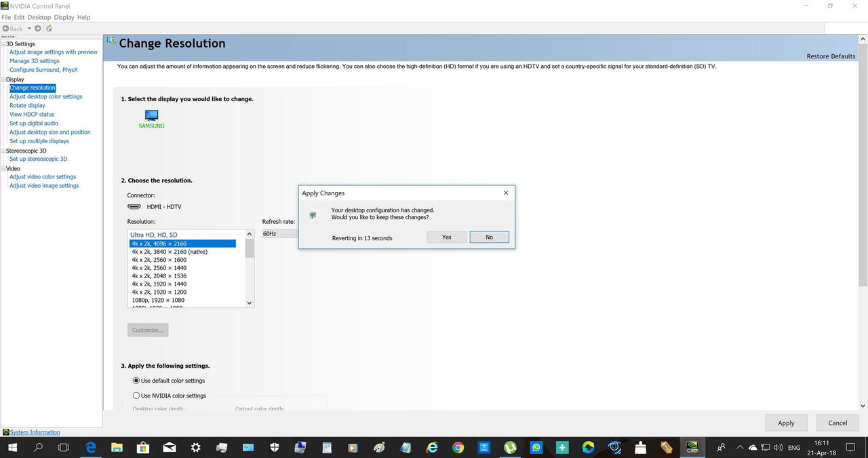
Task: Click the Home icon in the toolbar
Action: pyautogui.click(x=49, y=28)
